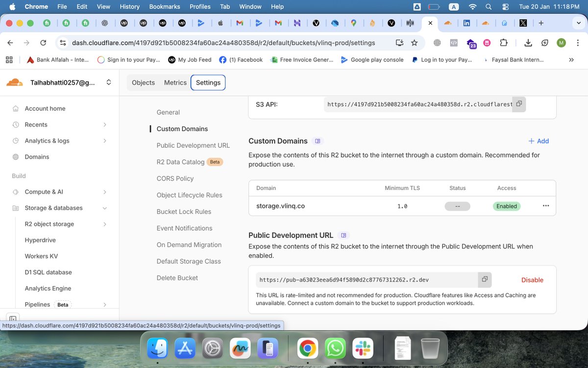
Task: Open Finder from the Dock
Action: point(159,348)
